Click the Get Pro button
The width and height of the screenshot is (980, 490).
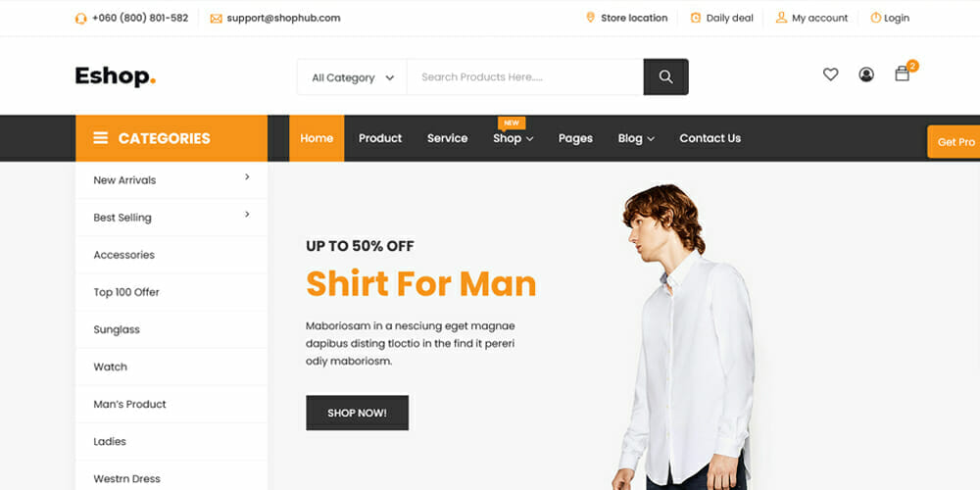click(954, 142)
